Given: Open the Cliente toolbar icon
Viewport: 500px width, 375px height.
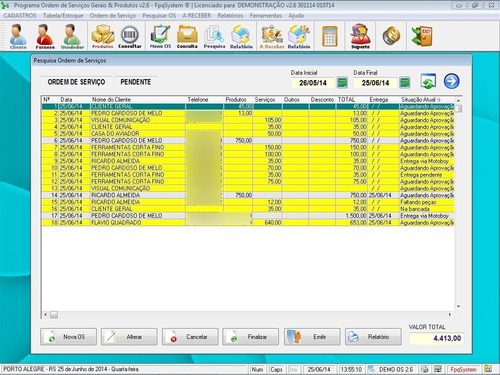Looking at the screenshot, I should 18,36.
